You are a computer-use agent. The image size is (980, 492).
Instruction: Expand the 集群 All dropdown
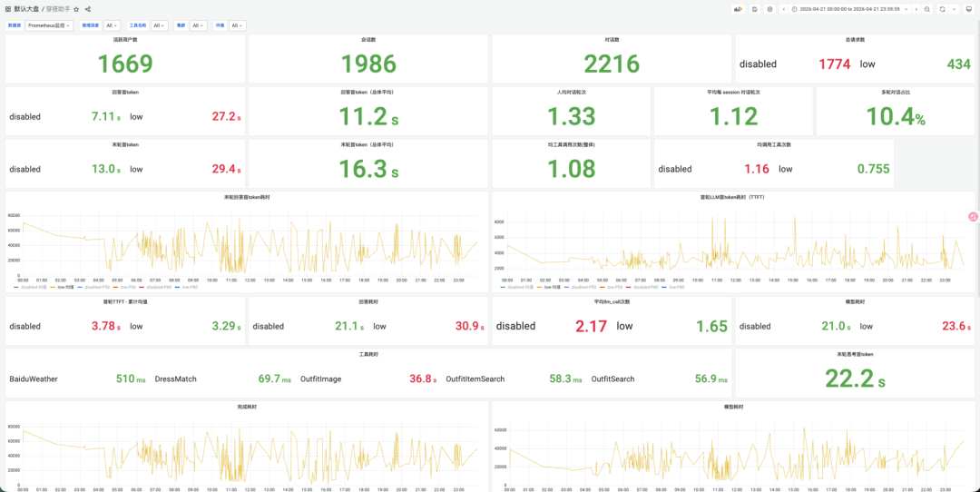[198, 25]
